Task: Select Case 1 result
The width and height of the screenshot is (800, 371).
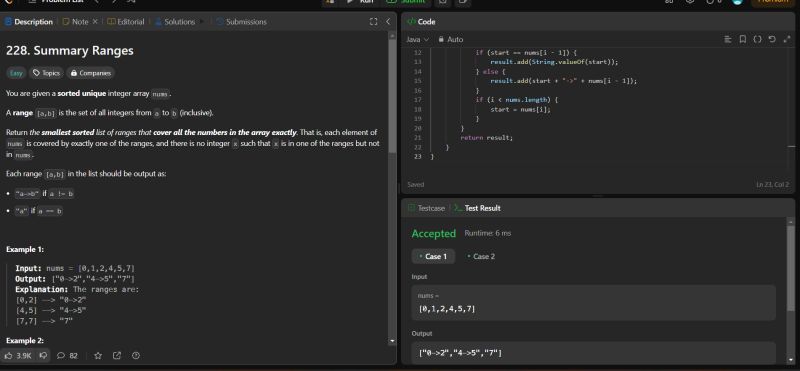Action: pos(433,257)
